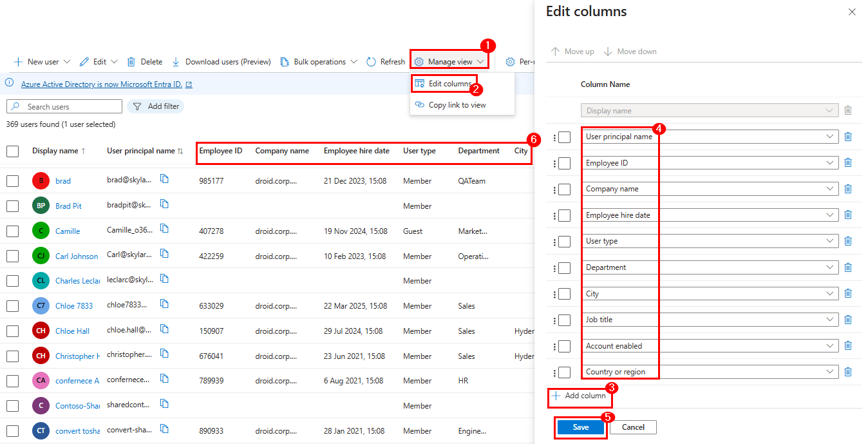Open Carl Johnson's user profile link
The width and height of the screenshot is (868, 444).
pos(77,256)
